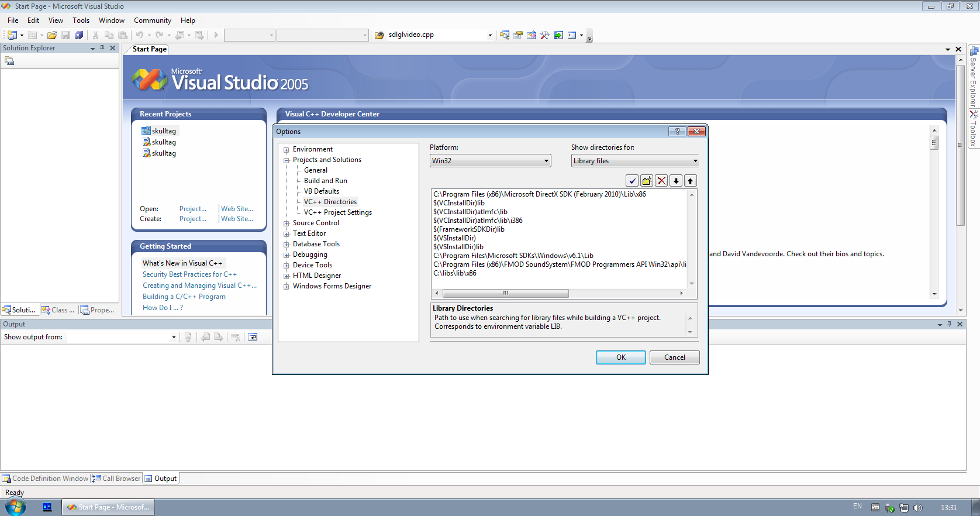Click the New Line folder icon

pos(647,181)
